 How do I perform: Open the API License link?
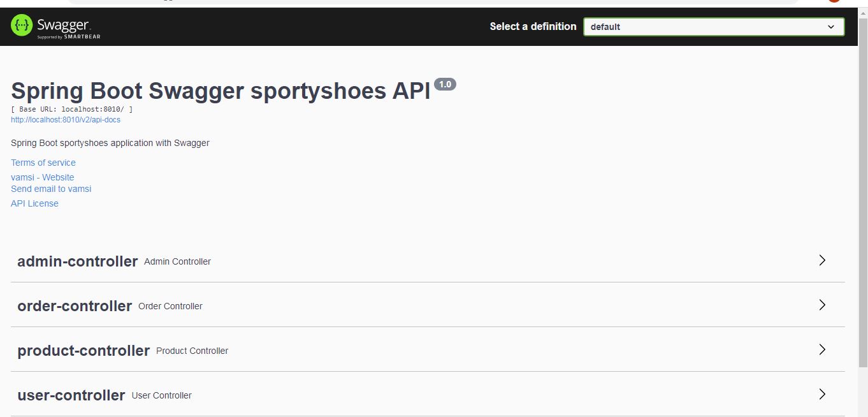coord(34,203)
